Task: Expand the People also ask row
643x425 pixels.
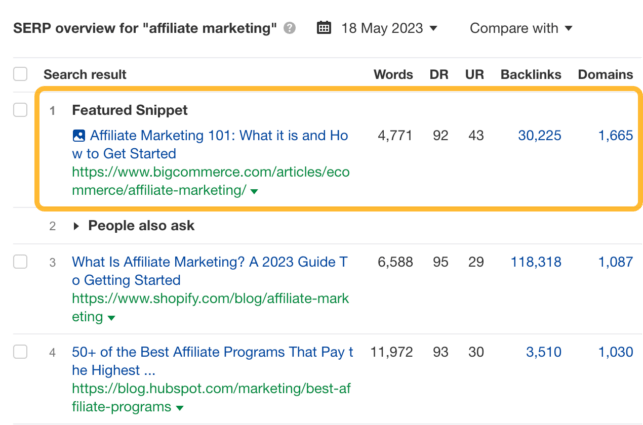Action: coord(76,226)
